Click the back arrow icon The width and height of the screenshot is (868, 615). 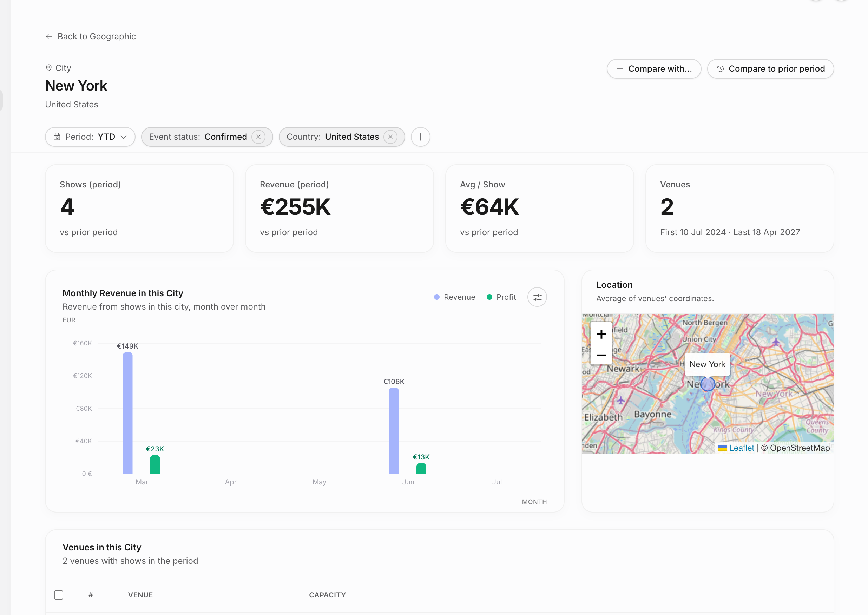point(49,37)
